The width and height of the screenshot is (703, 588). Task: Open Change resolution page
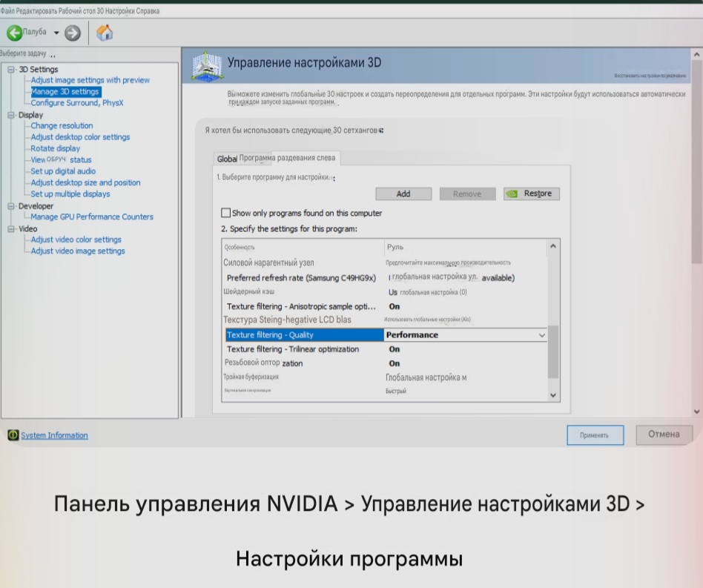tap(62, 126)
